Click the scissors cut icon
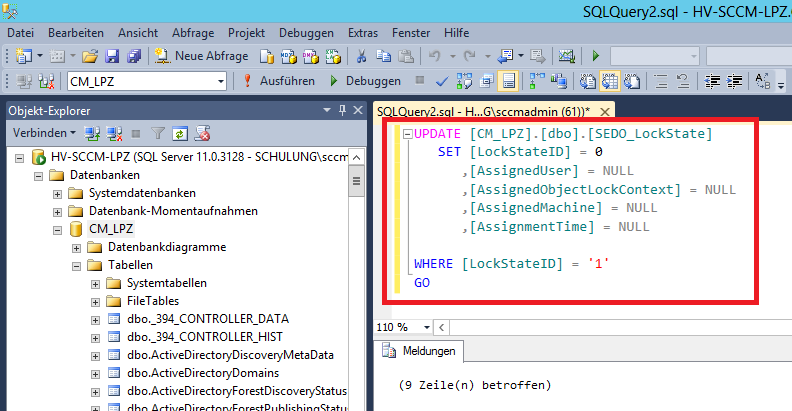This screenshot has height=411, width=792. tap(360, 56)
